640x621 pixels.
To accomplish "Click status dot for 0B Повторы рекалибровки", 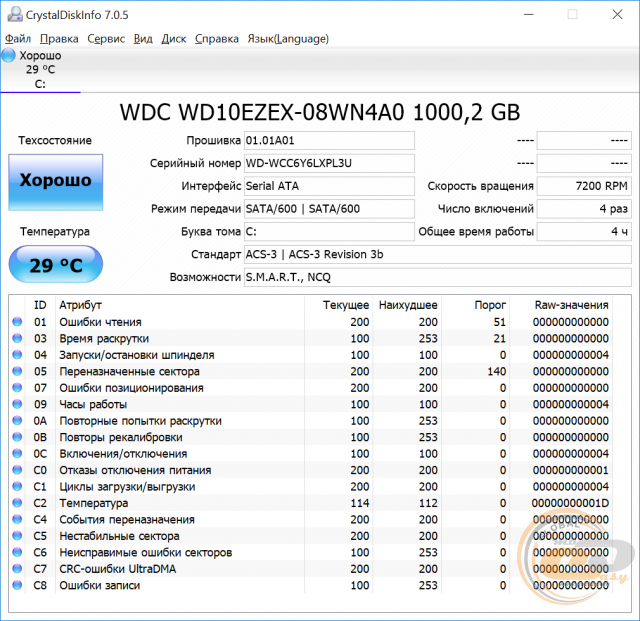I will click(x=17, y=437).
